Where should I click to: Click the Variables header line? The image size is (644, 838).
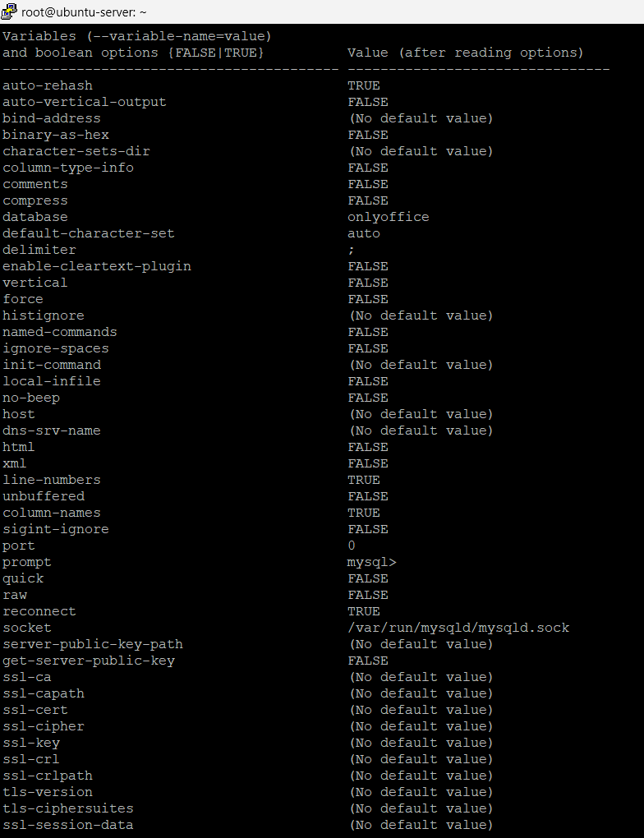137,36
